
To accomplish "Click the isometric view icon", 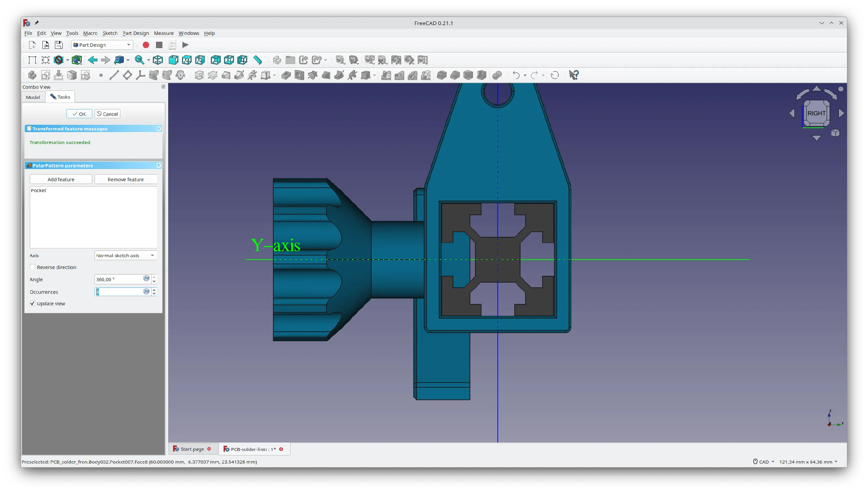I will tap(158, 60).
